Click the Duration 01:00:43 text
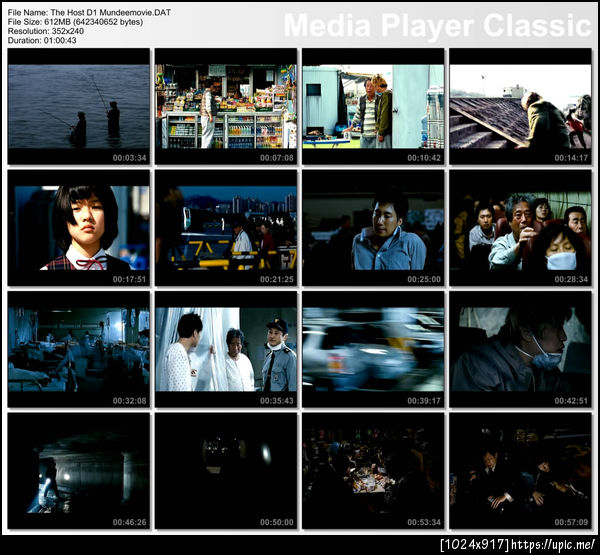Image resolution: width=600 pixels, height=555 pixels. pyautogui.click(x=42, y=40)
